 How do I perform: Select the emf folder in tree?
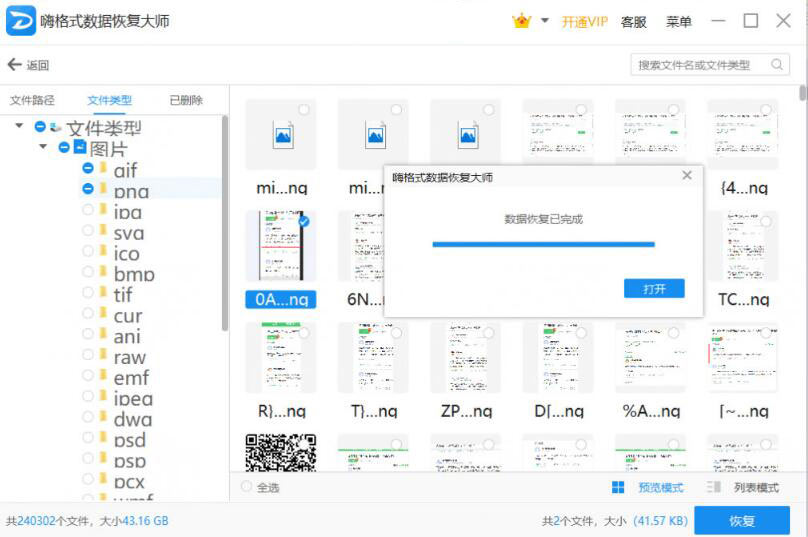tap(131, 378)
